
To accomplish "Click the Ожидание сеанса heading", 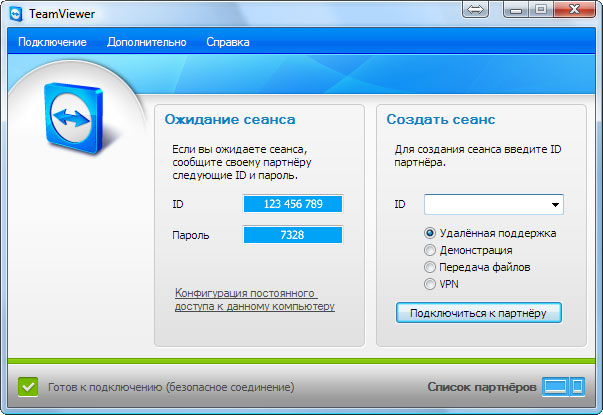I will [230, 119].
